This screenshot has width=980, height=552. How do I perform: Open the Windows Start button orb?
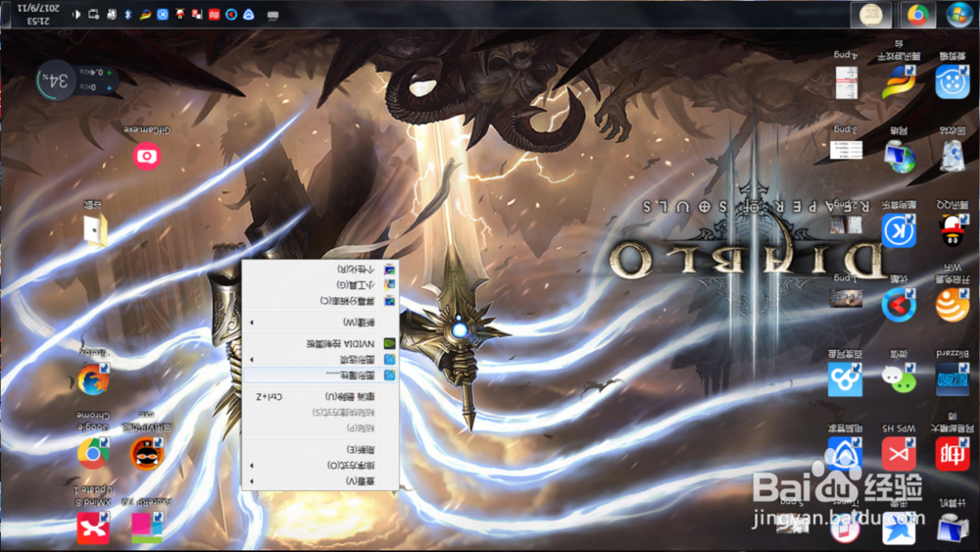(x=958, y=15)
